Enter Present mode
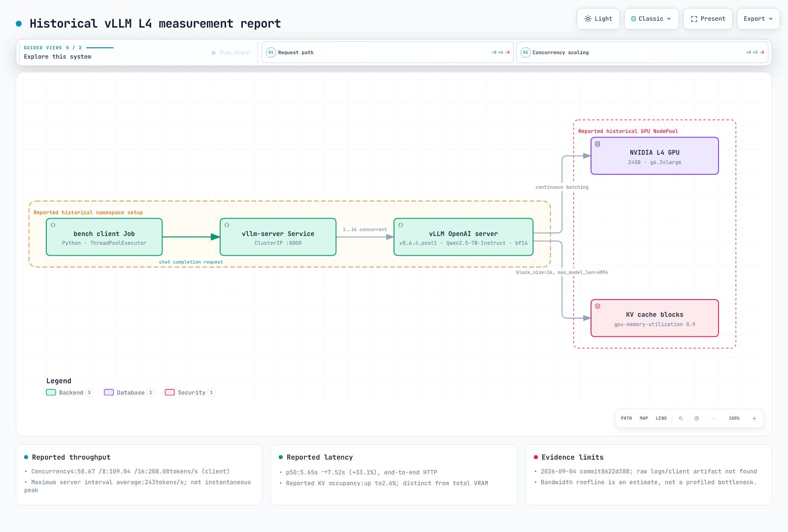Viewport: 788px width, 532px height. tap(708, 19)
